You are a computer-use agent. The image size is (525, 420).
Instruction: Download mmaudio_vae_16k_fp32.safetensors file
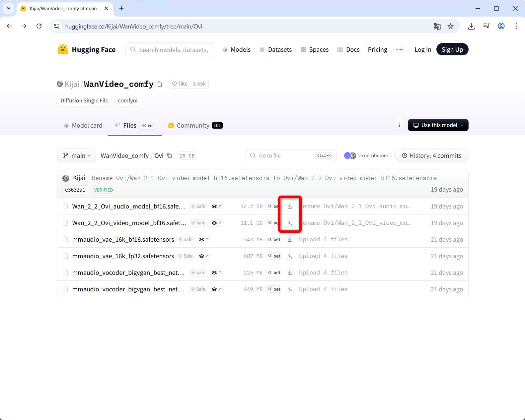[290, 256]
